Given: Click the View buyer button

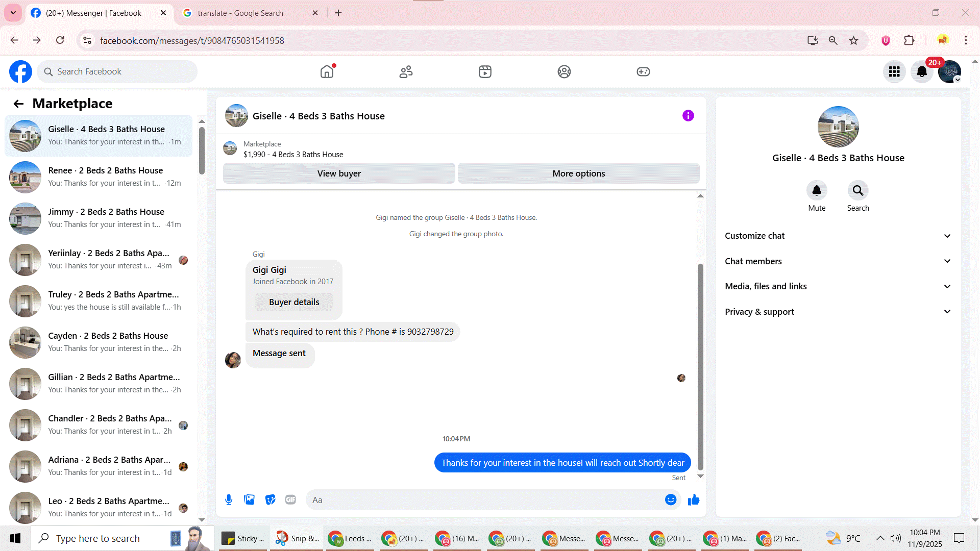Looking at the screenshot, I should click(339, 173).
